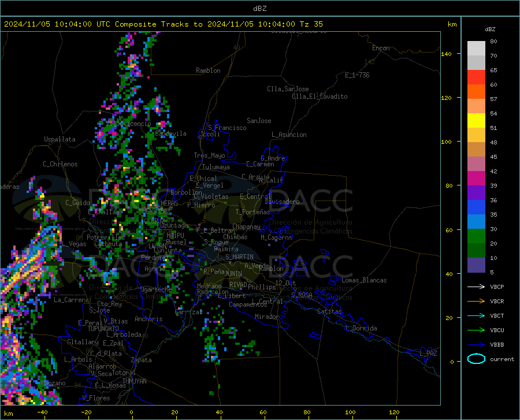This screenshot has width=520, height=420.
Task: Click the Catitas map label
Action: point(329,311)
